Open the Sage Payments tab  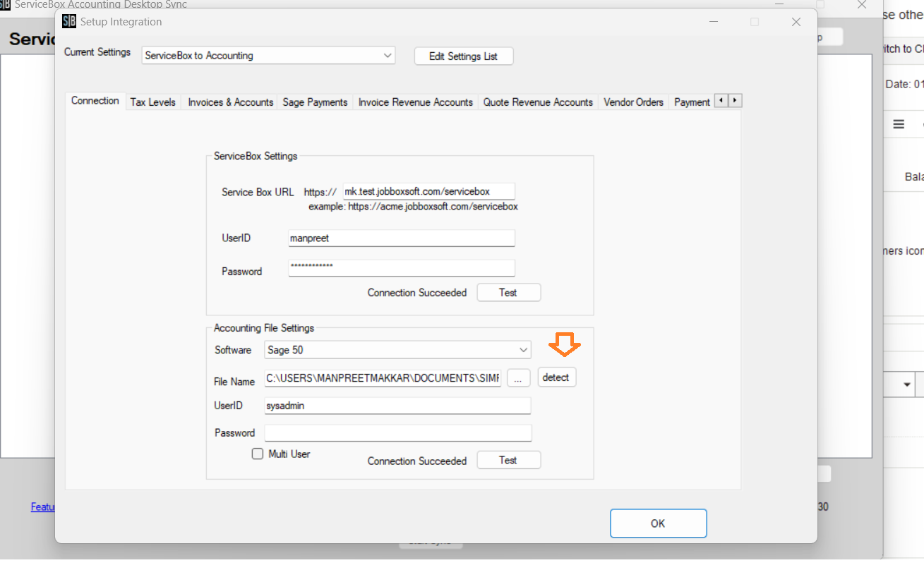315,102
